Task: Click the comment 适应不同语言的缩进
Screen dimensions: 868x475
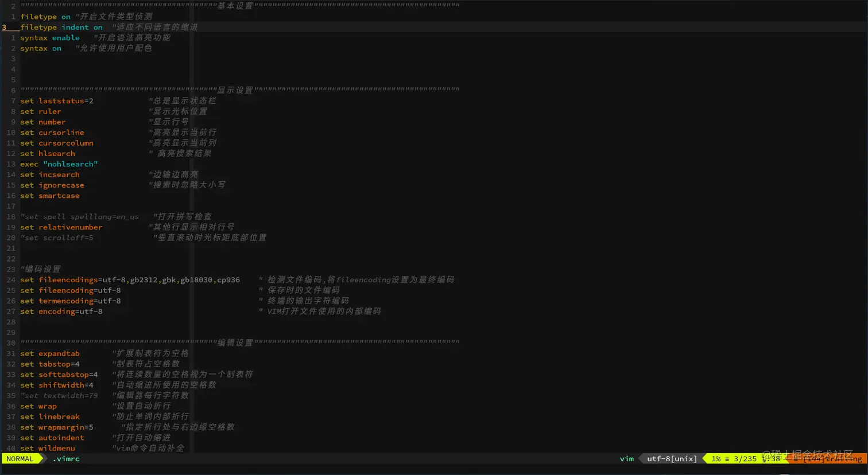Action: click(x=155, y=27)
